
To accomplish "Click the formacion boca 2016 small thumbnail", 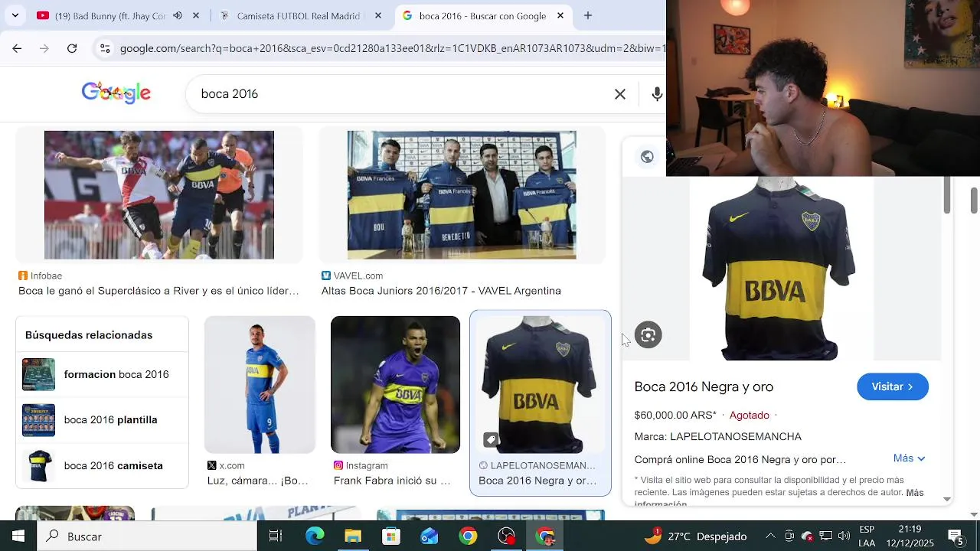I will coord(38,374).
